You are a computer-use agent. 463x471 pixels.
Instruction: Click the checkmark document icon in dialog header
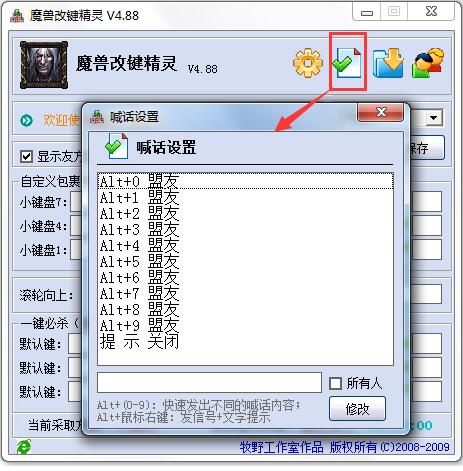pos(117,146)
